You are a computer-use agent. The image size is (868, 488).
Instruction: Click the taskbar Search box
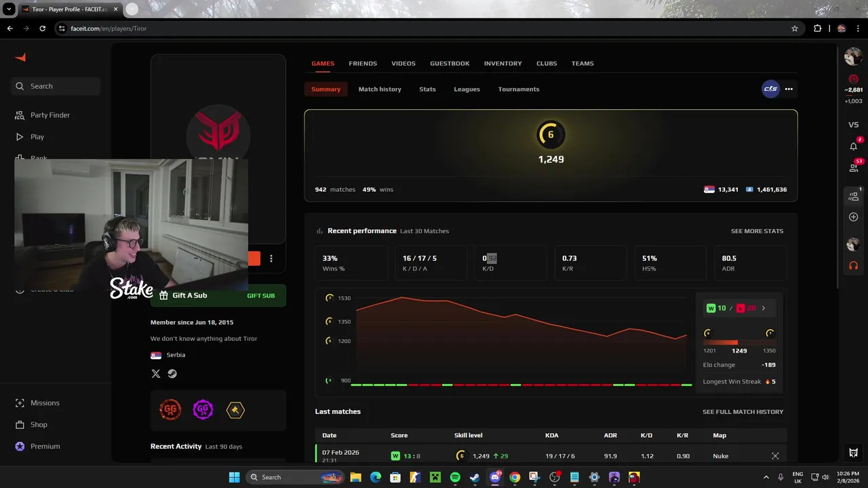[296, 477]
